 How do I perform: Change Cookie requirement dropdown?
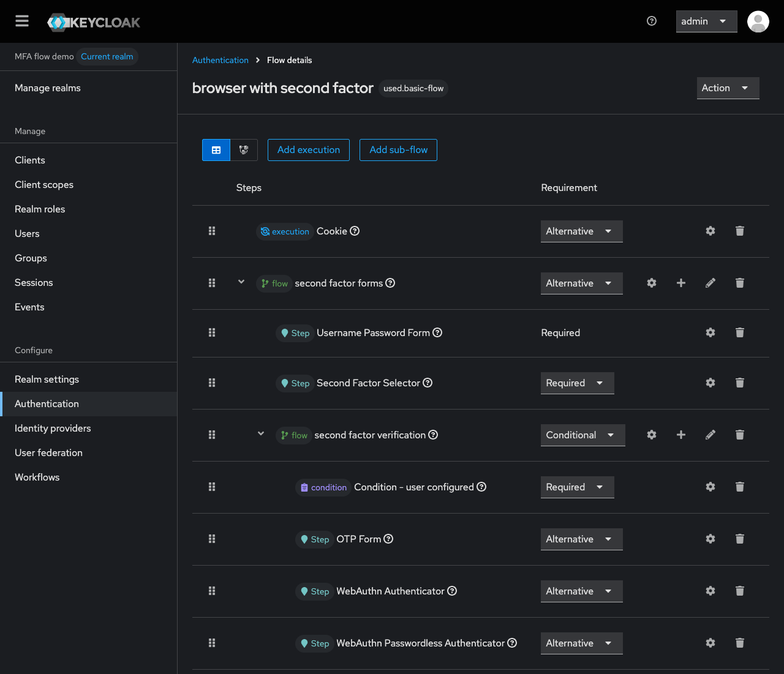[582, 231]
